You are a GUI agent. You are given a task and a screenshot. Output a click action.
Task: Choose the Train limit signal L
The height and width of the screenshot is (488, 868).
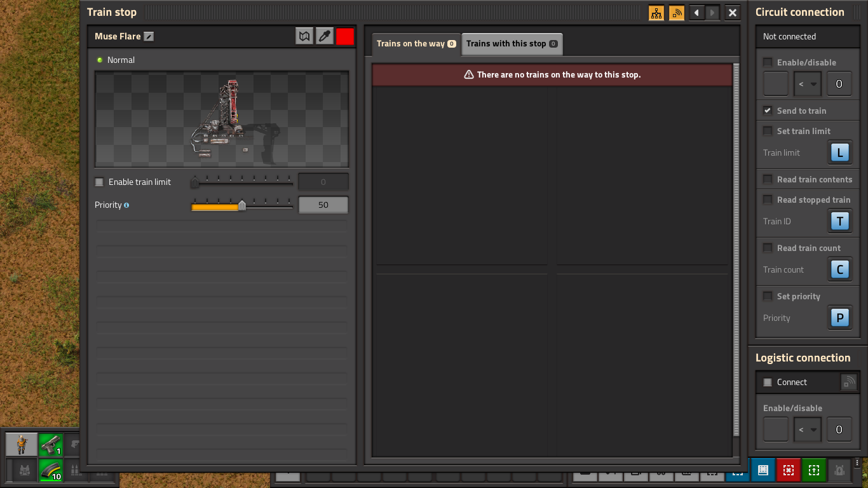(x=840, y=152)
